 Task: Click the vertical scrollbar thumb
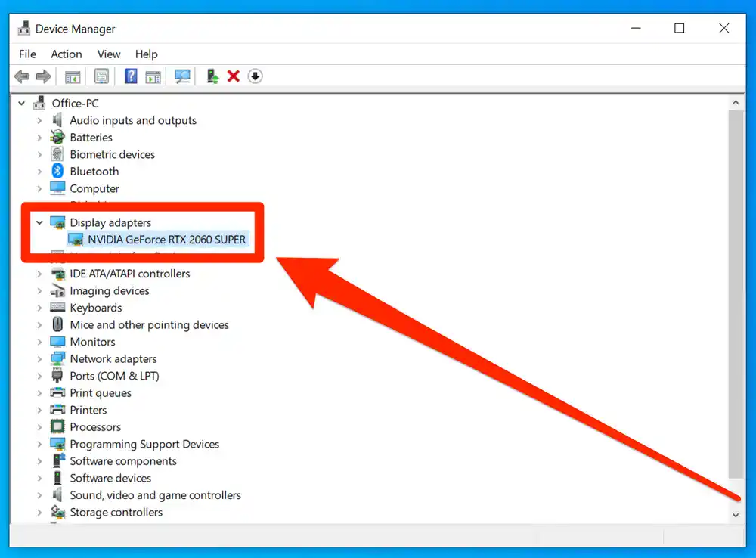[736, 293]
